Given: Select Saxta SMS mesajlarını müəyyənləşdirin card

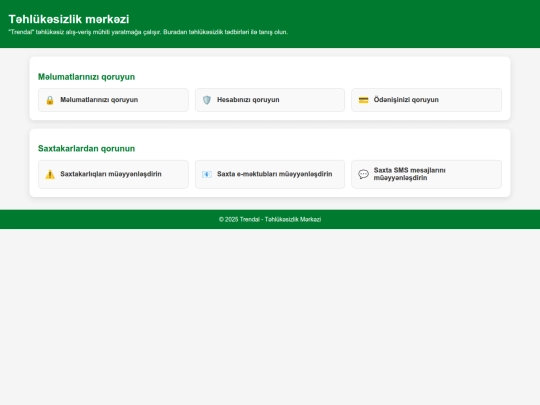Looking at the screenshot, I should [426, 174].
